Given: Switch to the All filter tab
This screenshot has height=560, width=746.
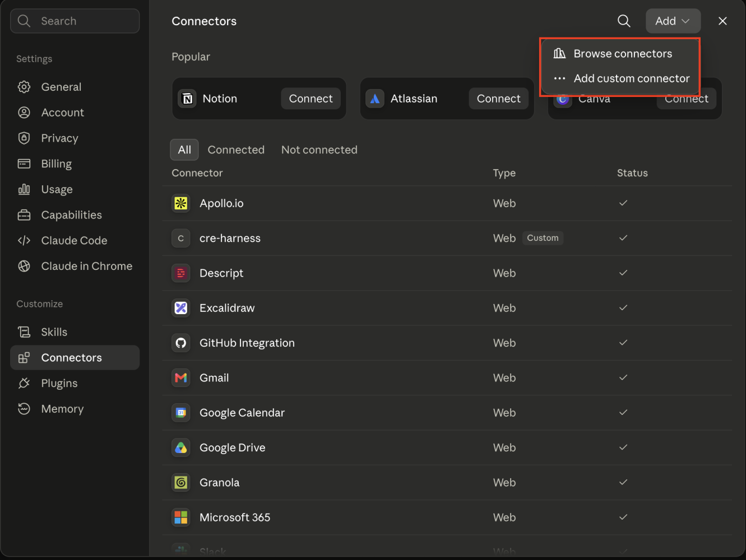Looking at the screenshot, I should point(184,150).
